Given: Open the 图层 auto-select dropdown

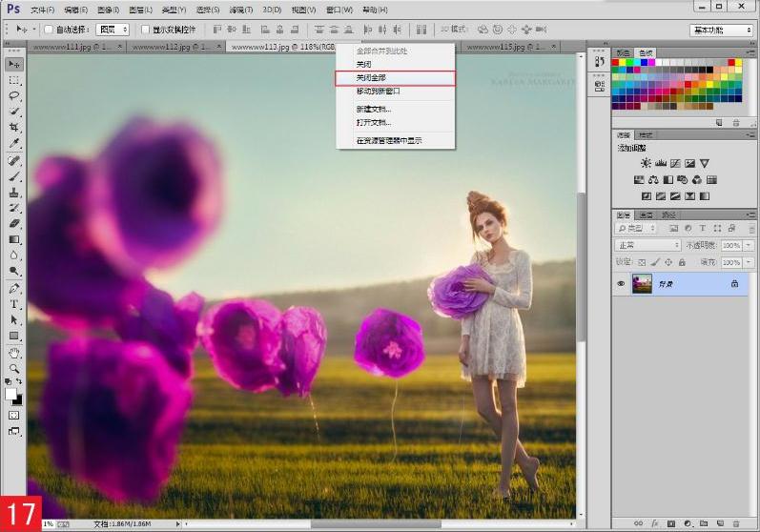Looking at the screenshot, I should click(x=113, y=30).
